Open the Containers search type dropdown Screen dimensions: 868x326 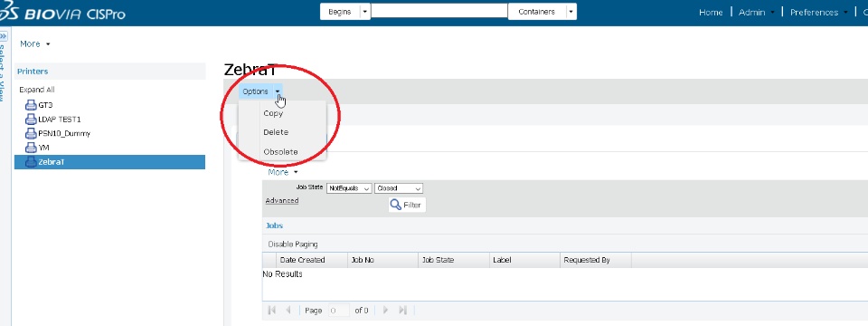tap(571, 12)
